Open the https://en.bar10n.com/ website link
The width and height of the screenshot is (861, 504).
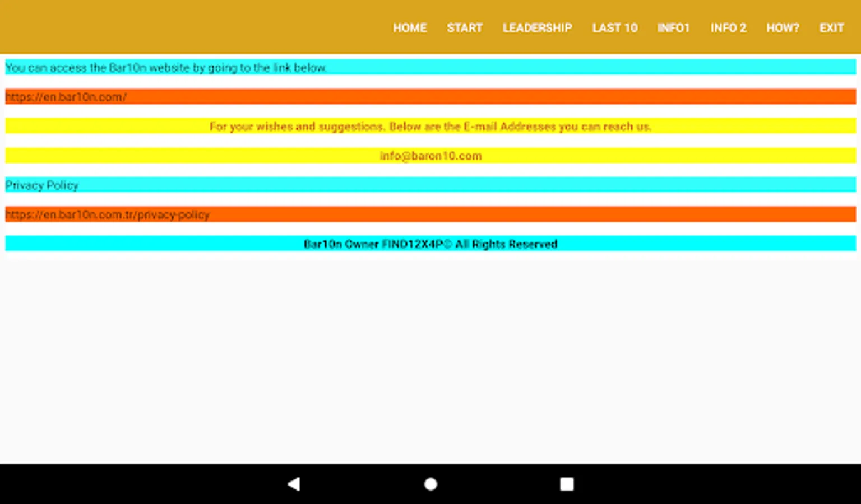click(x=66, y=97)
